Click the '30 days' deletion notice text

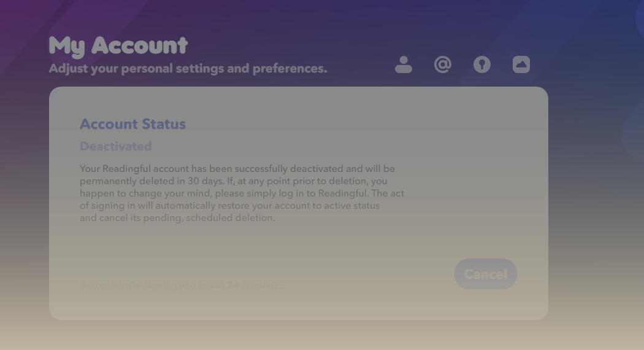205,181
